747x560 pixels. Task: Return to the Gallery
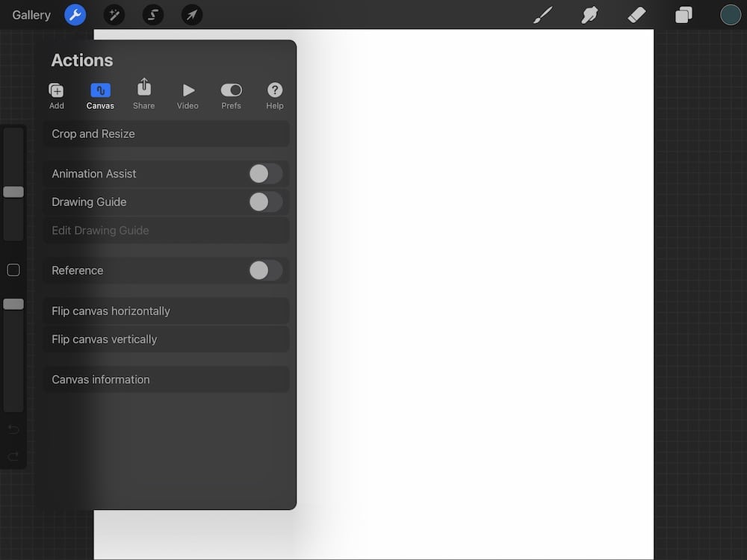(31, 14)
